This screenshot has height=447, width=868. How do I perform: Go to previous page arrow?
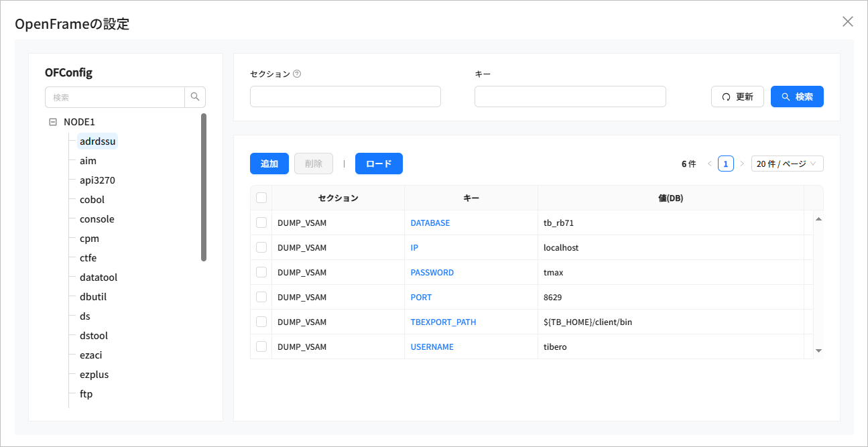coord(710,164)
